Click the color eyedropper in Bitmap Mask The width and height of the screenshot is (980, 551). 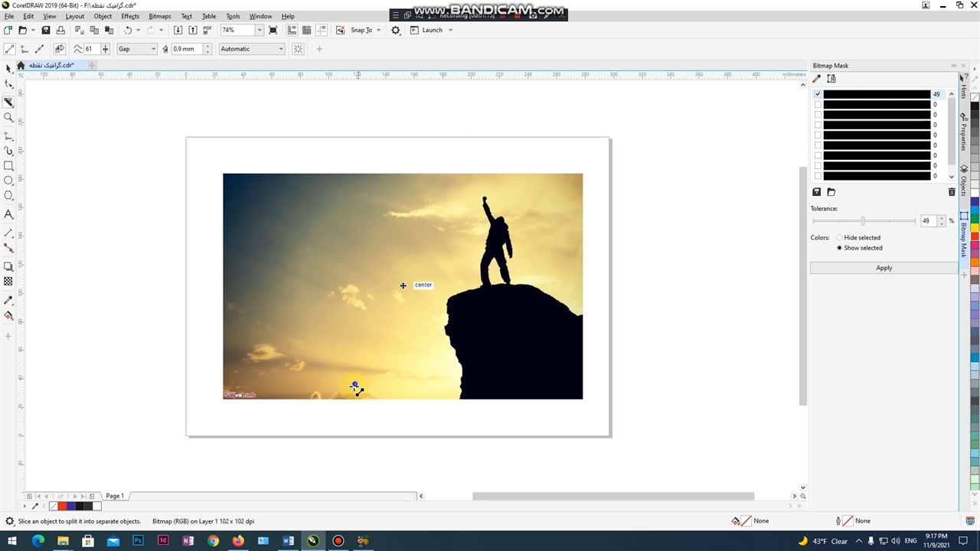(817, 79)
